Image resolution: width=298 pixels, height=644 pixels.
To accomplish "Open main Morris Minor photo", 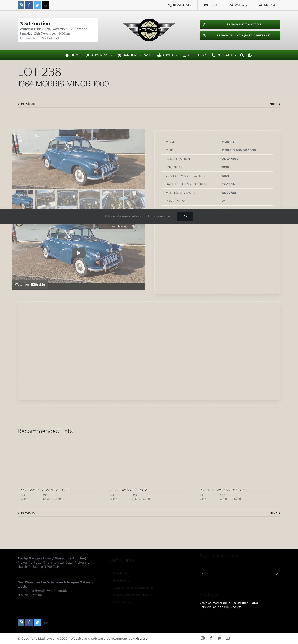I will click(79, 159).
